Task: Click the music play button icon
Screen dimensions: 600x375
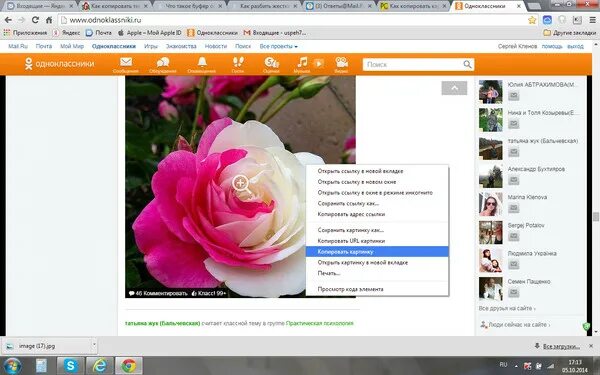Action: click(x=319, y=63)
